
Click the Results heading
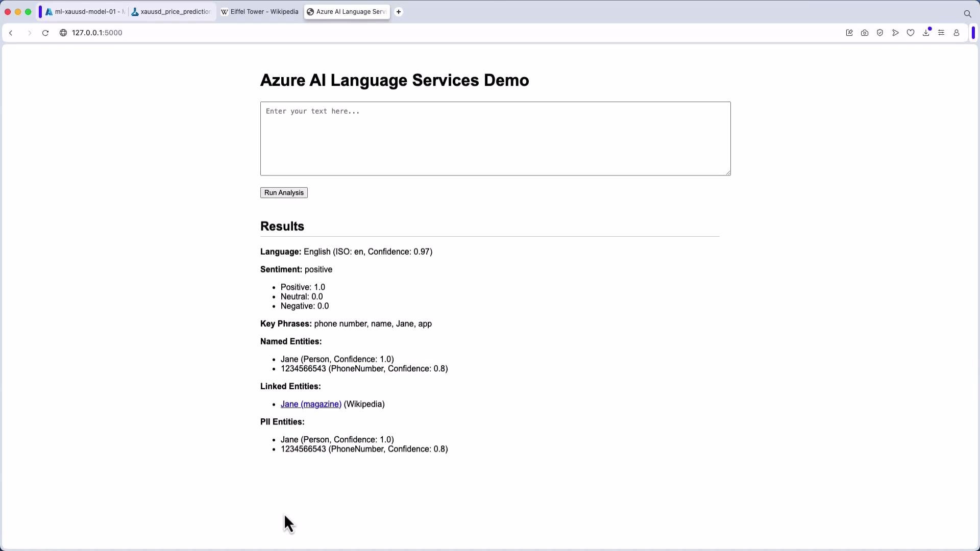[x=282, y=227]
